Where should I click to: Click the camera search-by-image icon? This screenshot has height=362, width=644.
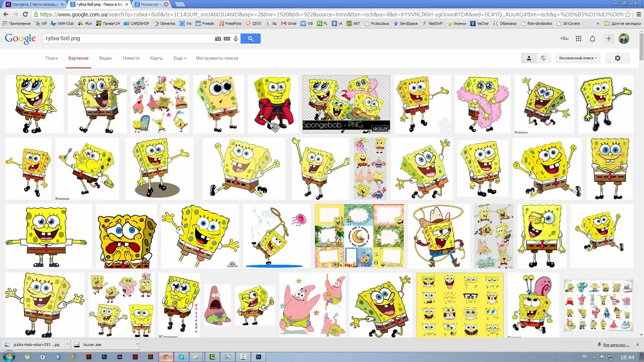coord(218,39)
